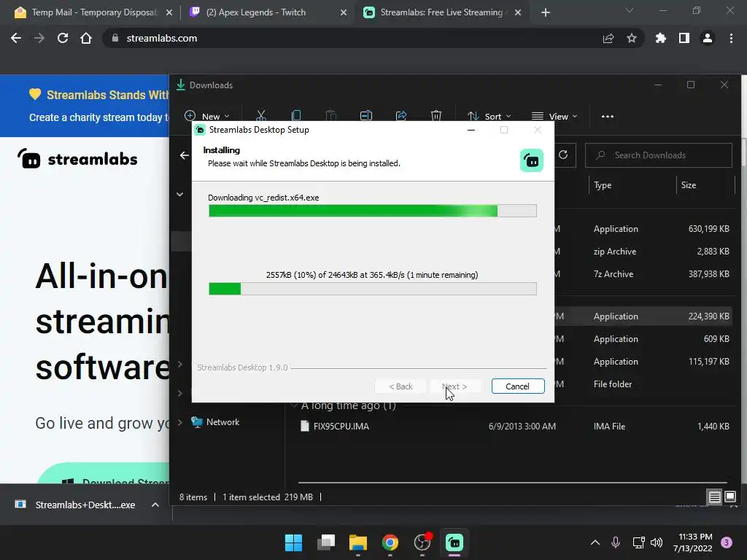This screenshot has width=747, height=560.
Task: Close the Apex Legends Twitch tab
Action: pyautogui.click(x=344, y=13)
